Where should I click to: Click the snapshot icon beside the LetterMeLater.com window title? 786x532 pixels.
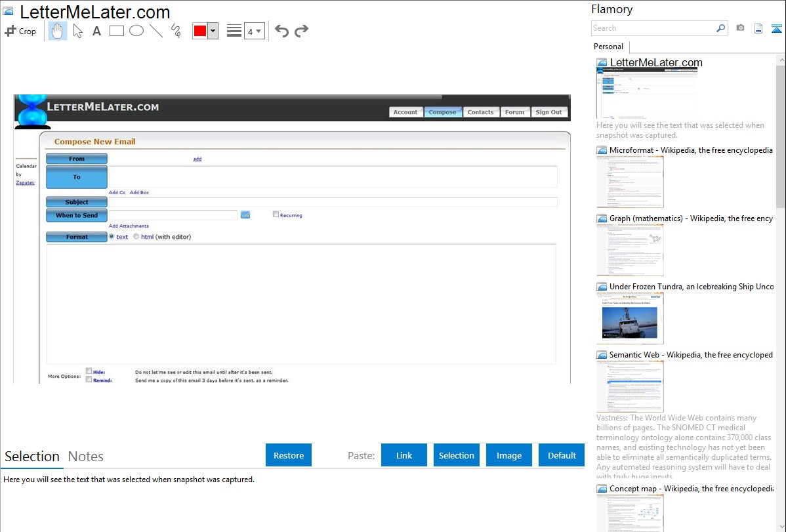point(8,11)
